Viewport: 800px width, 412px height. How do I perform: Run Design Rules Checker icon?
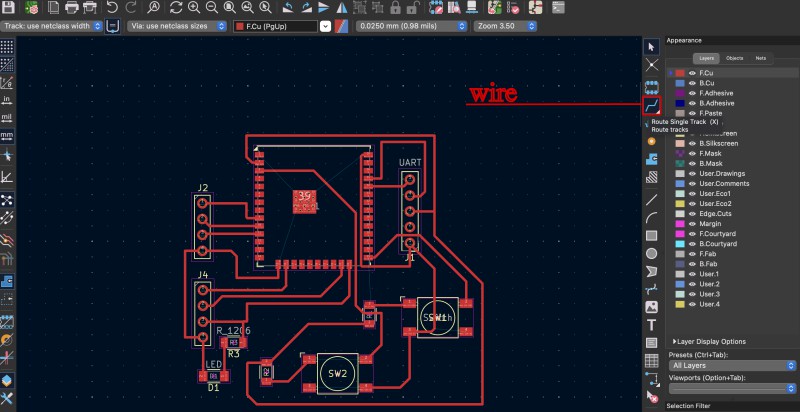pos(512,7)
